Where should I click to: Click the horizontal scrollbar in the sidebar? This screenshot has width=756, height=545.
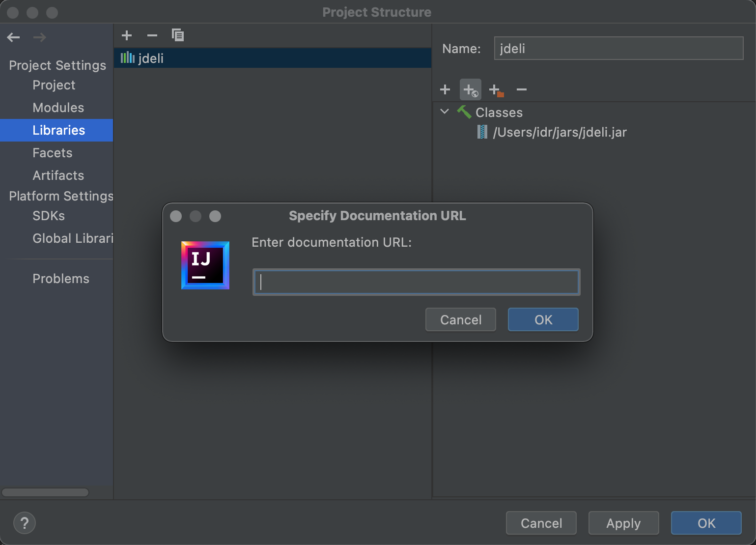click(x=45, y=492)
